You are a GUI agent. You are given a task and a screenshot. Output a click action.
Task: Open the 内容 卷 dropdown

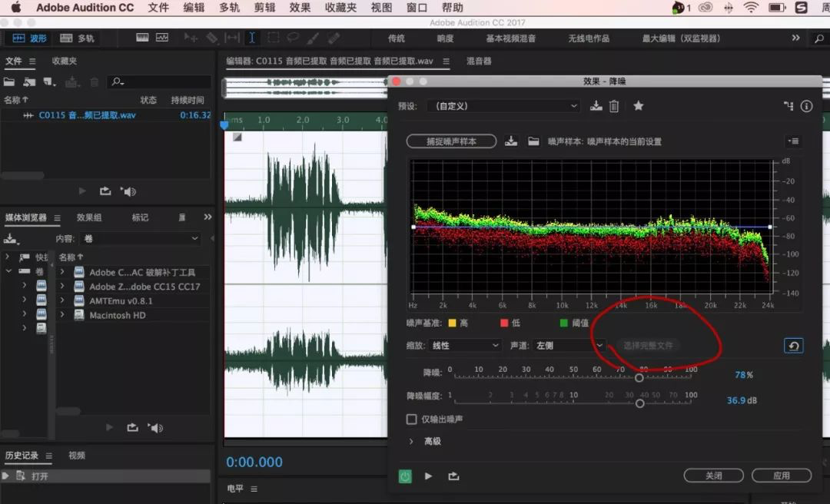pyautogui.click(x=141, y=239)
